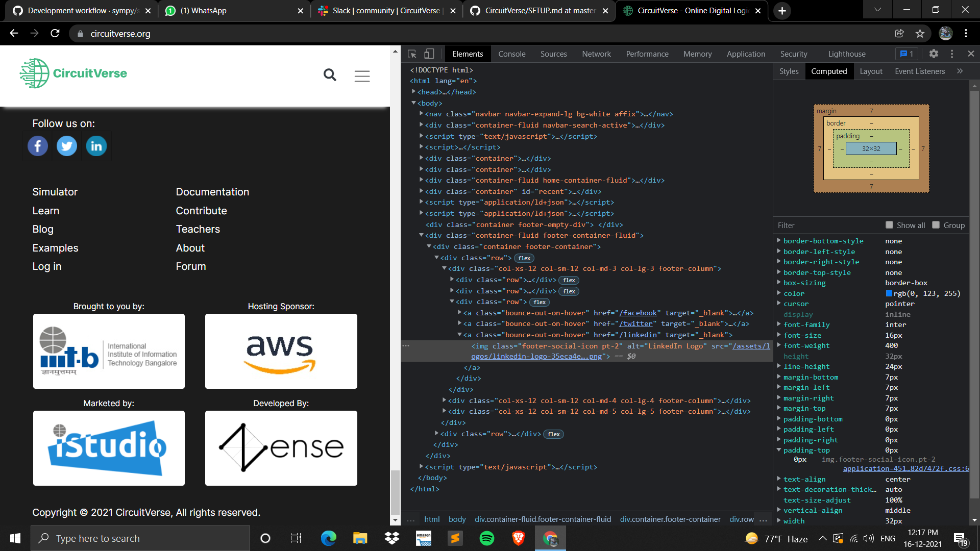980x551 pixels.
Task: Open the site search magnifier icon
Action: (x=330, y=76)
